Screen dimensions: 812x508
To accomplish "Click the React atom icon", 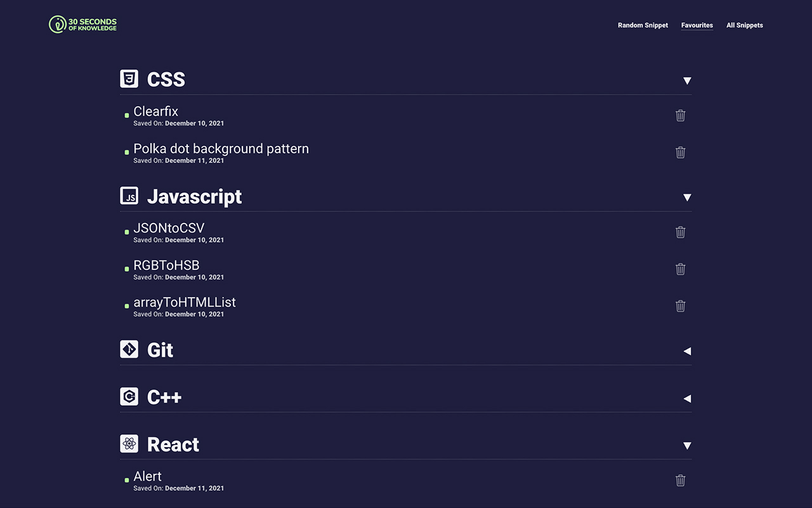I will pos(129,444).
